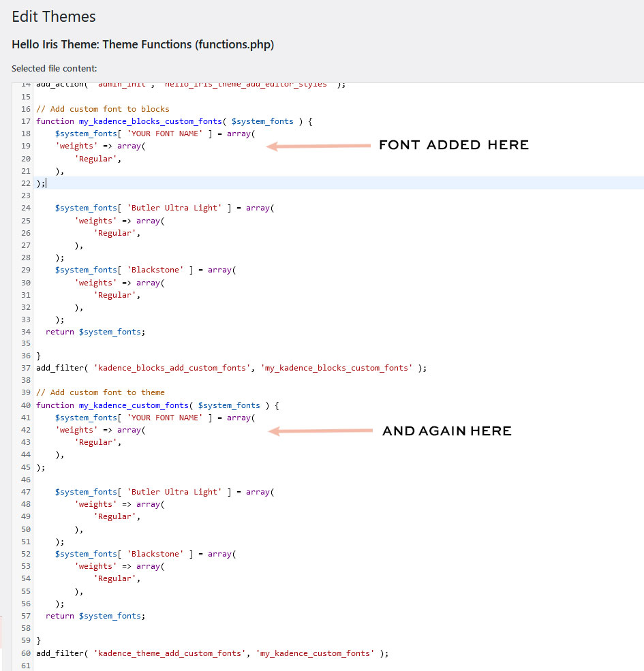
Task: Click 'kadence_blocks_add_custom_fonts' filter name on line 37
Action: point(172,368)
